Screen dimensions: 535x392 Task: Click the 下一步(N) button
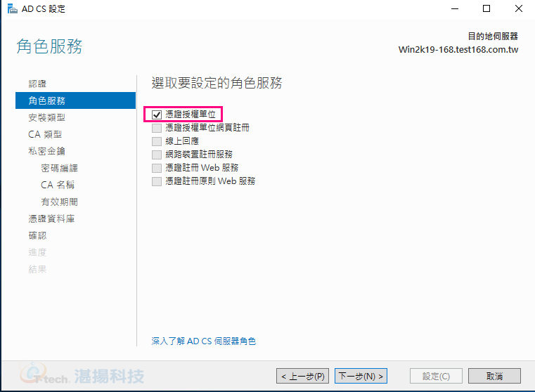tap(361, 376)
